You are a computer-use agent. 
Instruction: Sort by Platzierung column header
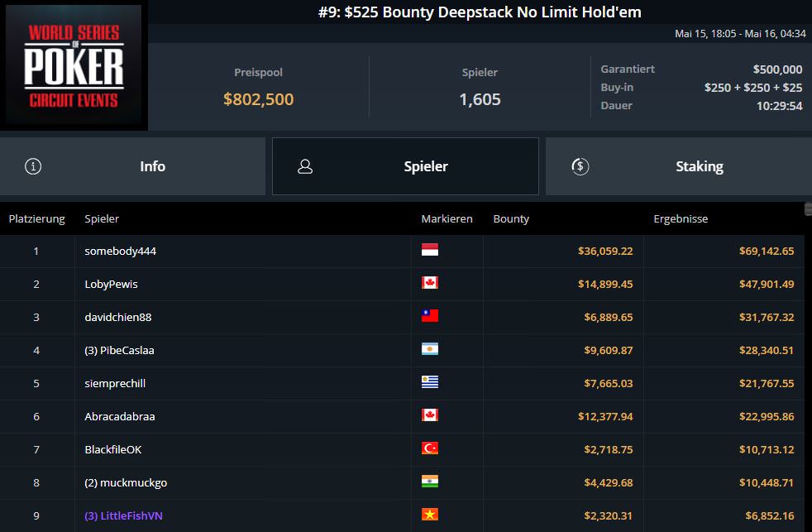(36, 219)
